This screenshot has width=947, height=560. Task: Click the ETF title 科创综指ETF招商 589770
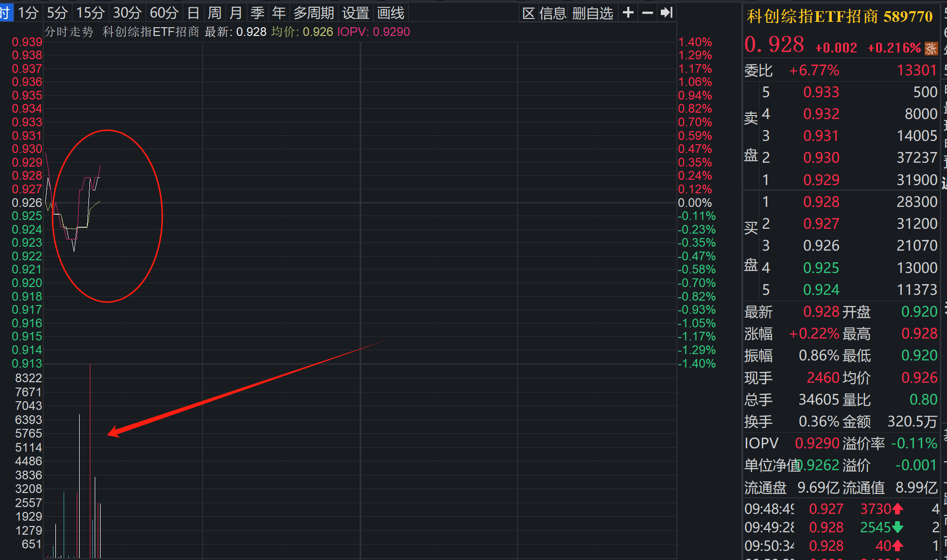coord(840,17)
